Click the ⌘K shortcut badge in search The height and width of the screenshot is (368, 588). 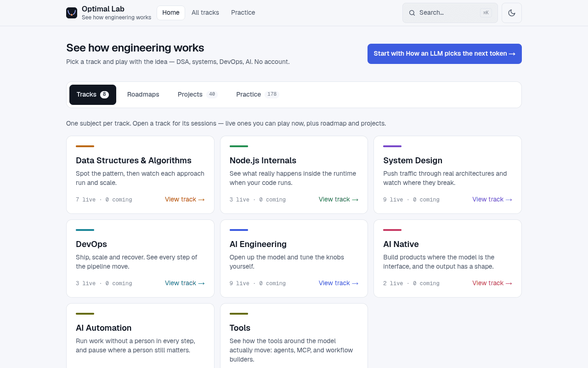pyautogui.click(x=486, y=13)
